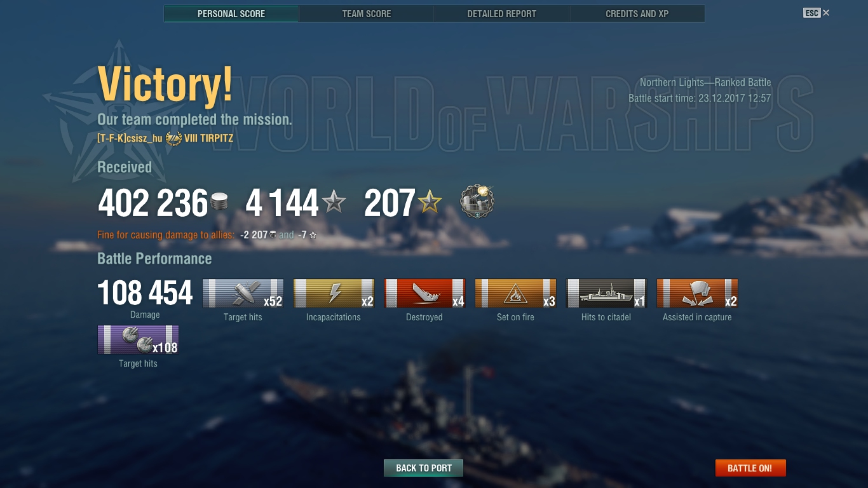This screenshot has height=488, width=868.
Task: Click the Assisted in capture flags ribbon
Action: [697, 293]
